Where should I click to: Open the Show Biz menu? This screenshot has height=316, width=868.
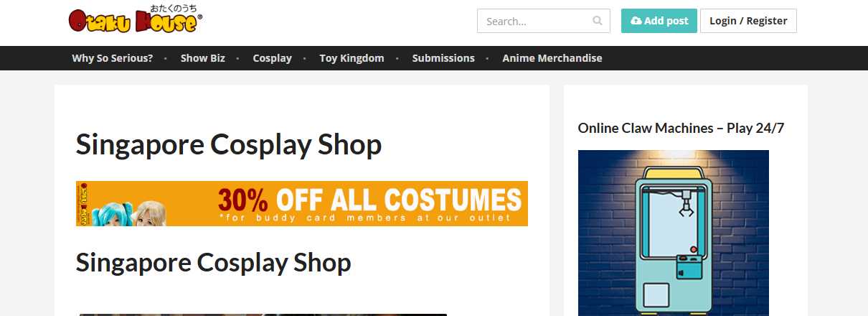click(x=203, y=58)
